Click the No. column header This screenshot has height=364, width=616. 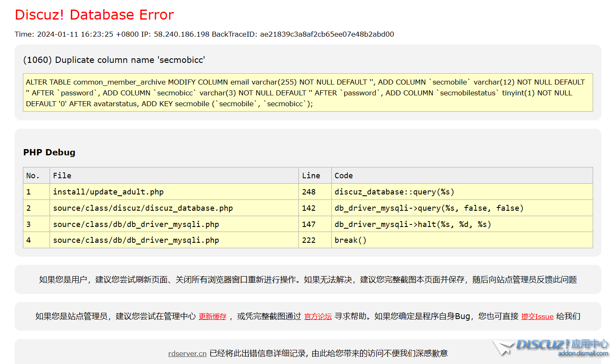point(37,176)
